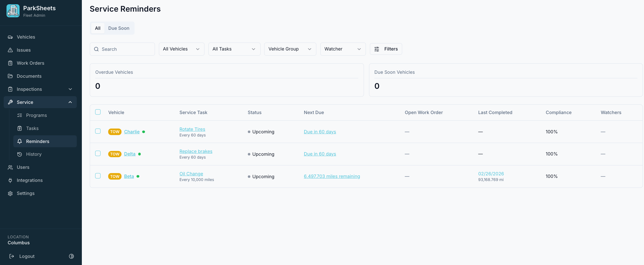Click the Issues warning triangle icon

[10, 50]
